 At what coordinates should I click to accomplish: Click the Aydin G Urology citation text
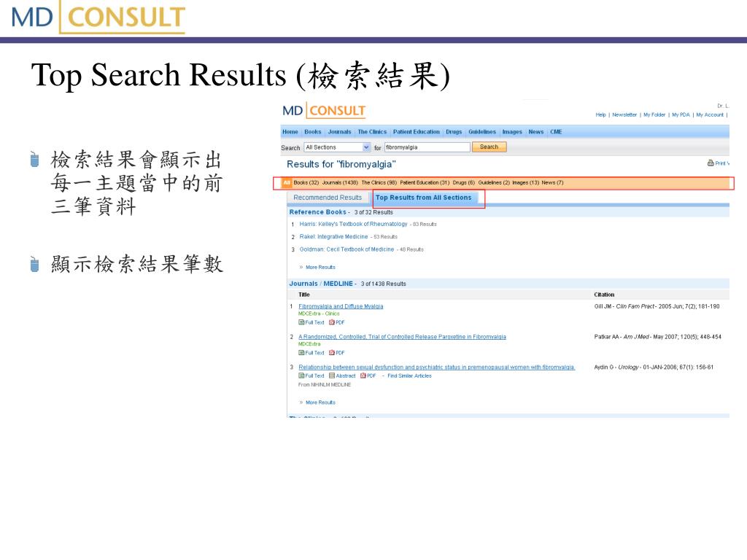tap(654, 367)
